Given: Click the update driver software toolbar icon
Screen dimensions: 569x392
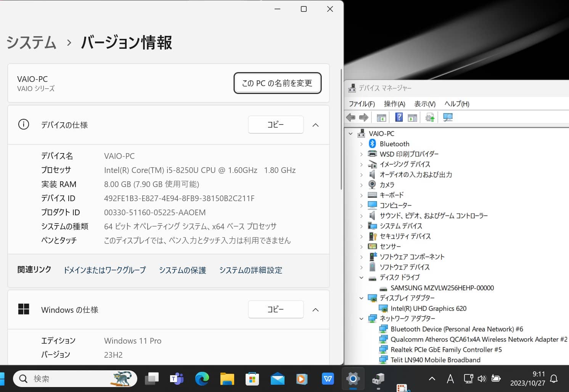Looking at the screenshot, I should coord(430,118).
